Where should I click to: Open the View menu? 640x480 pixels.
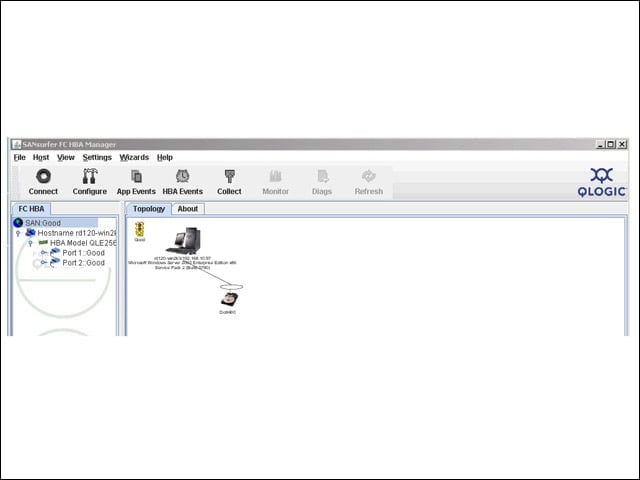(66, 157)
